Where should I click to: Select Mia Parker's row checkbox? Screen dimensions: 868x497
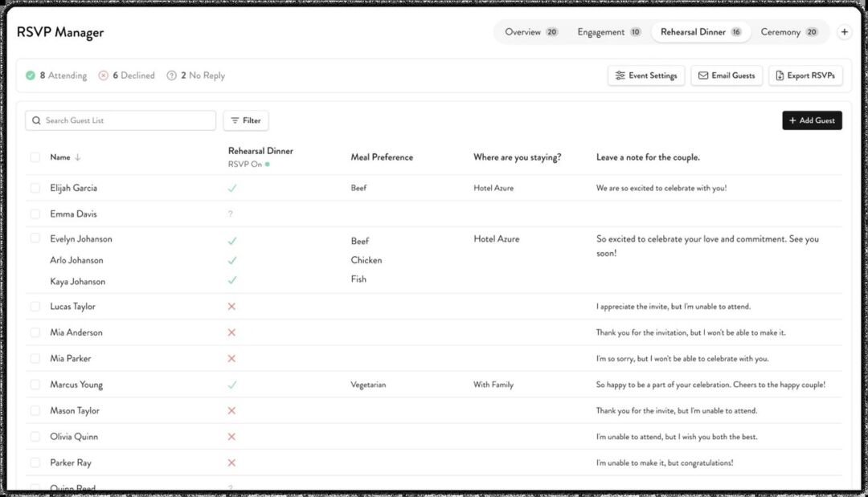pos(35,358)
